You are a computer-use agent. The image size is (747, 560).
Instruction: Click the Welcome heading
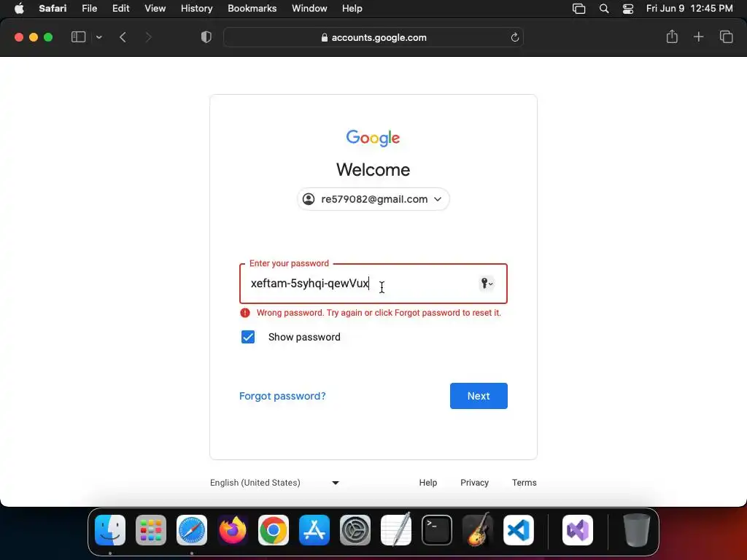click(x=373, y=169)
